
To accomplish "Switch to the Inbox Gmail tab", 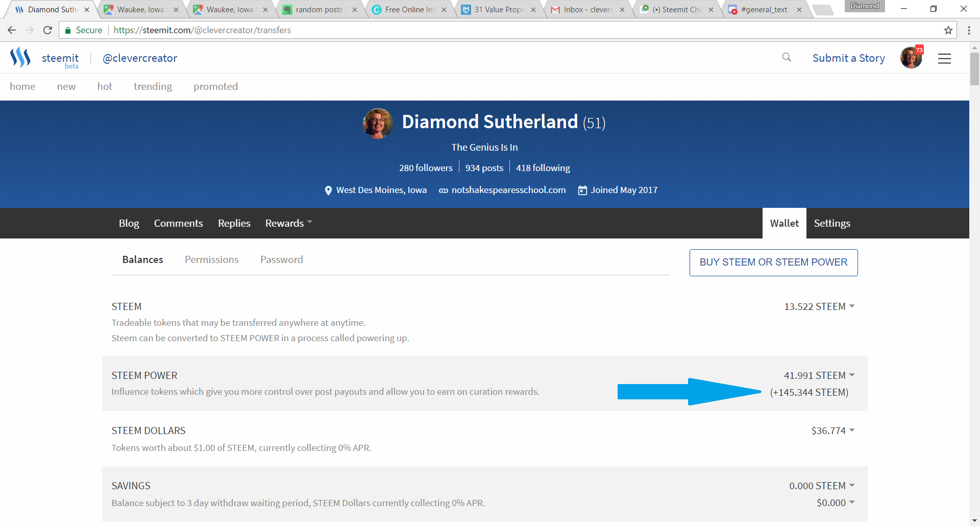I will 587,10.
